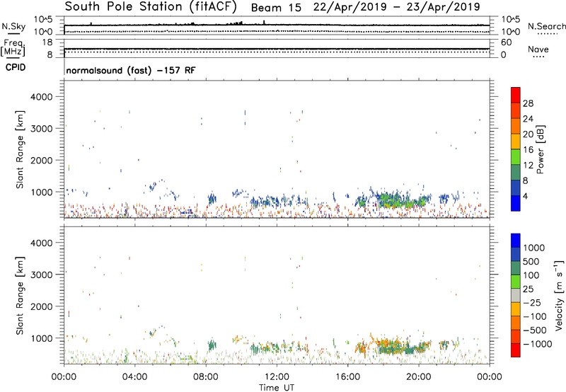
Task: Click the '28' tick on Power colorbar
Action: 528,103
